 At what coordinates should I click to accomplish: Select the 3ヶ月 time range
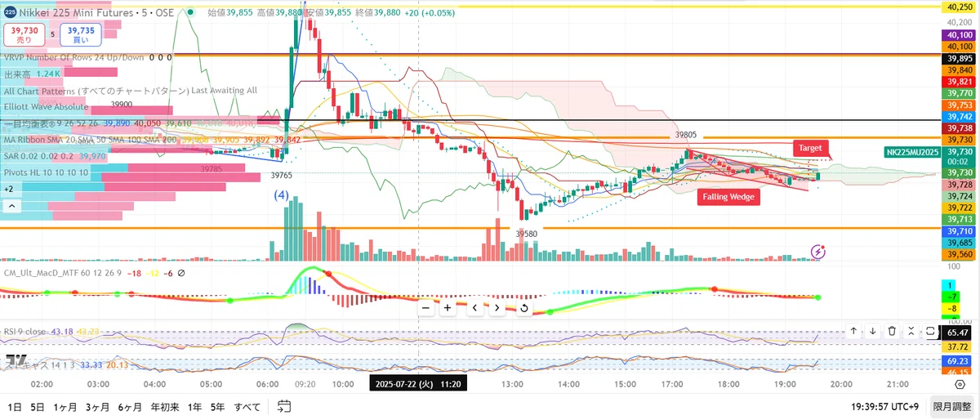(97, 406)
